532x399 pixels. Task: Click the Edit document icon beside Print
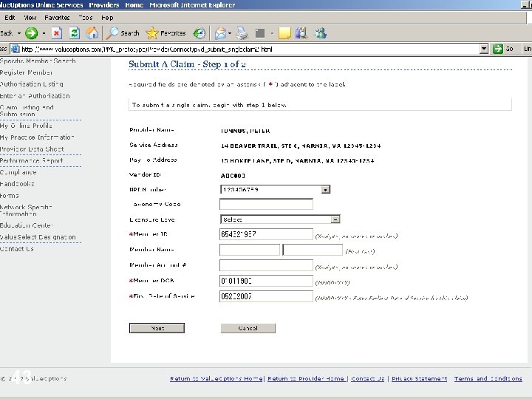[x=260, y=33]
